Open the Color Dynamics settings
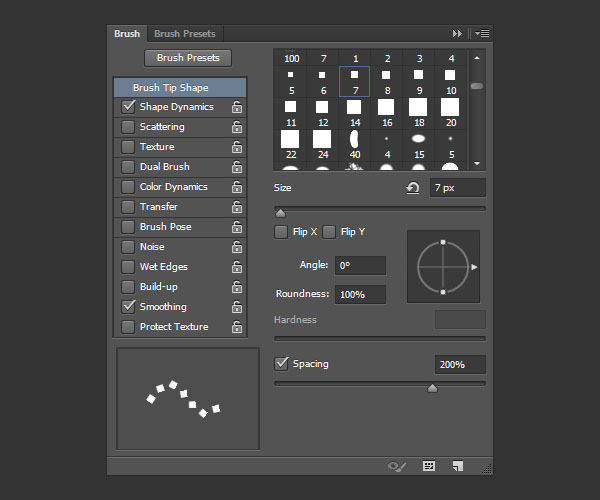Screen dimensions: 600x500 pos(173,187)
